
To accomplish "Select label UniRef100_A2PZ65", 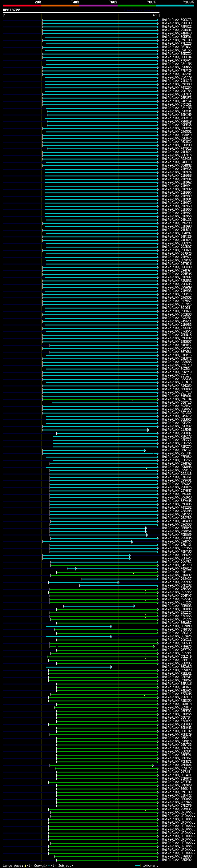I will point(177,443).
